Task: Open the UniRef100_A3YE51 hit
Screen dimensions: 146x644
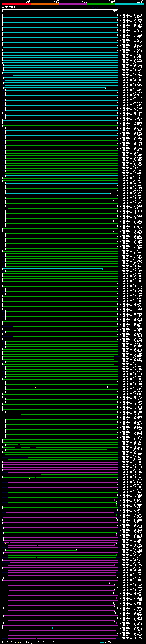Action: pyautogui.click(x=131, y=608)
